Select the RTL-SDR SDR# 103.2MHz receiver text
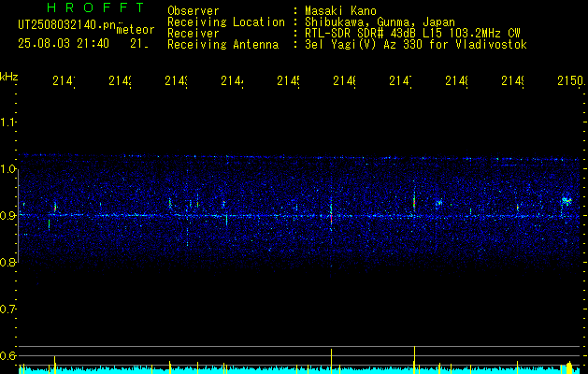The image size is (588, 374). pos(412,34)
